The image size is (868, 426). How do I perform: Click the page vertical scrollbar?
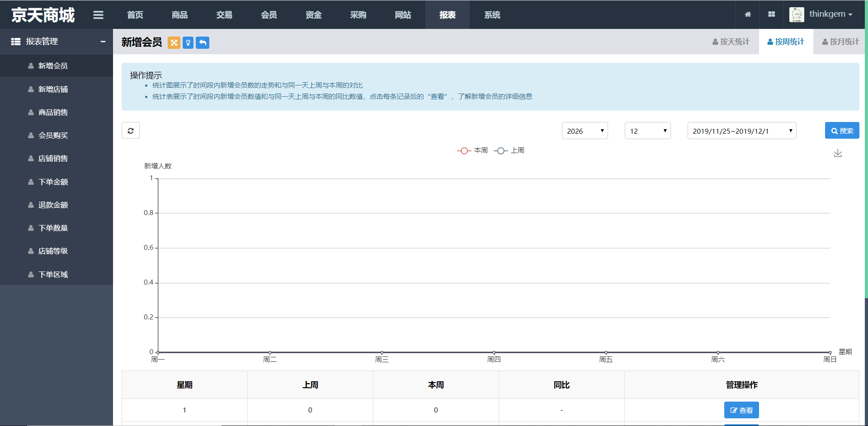tap(866, 149)
